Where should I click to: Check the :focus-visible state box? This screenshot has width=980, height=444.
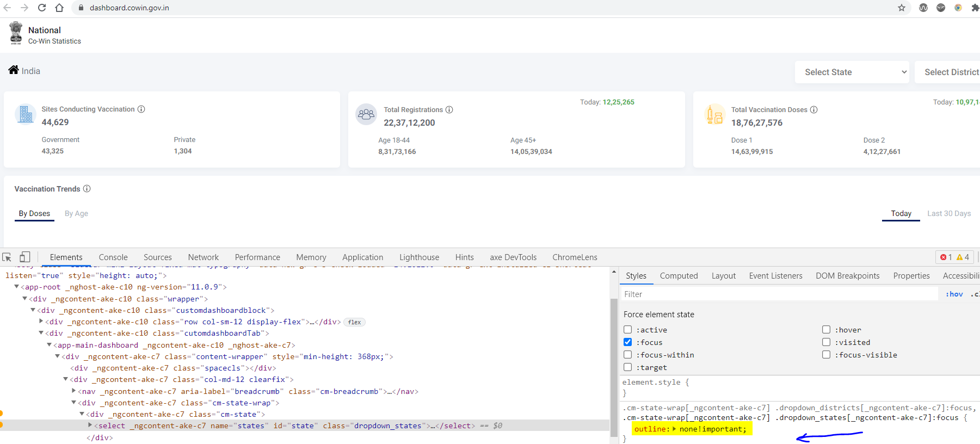click(827, 355)
